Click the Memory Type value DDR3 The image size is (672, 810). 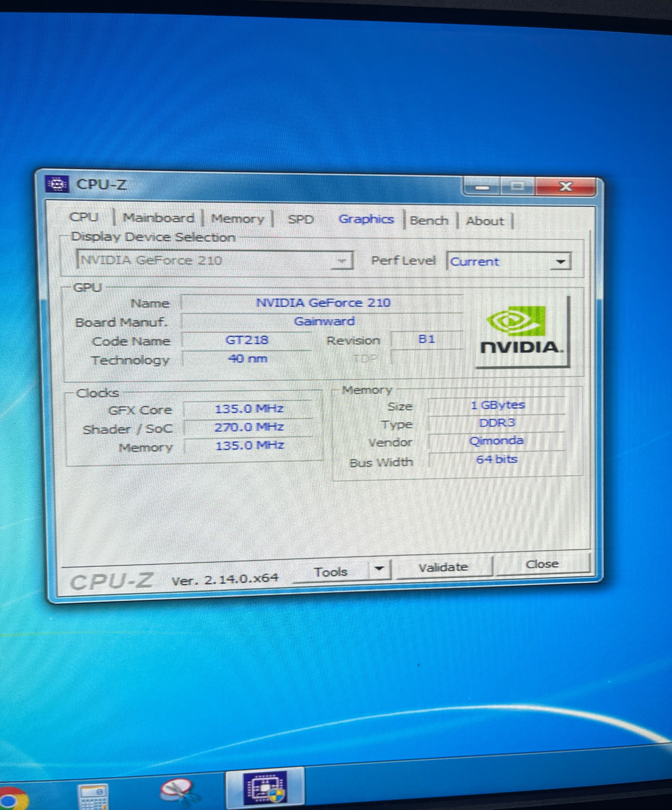click(497, 423)
